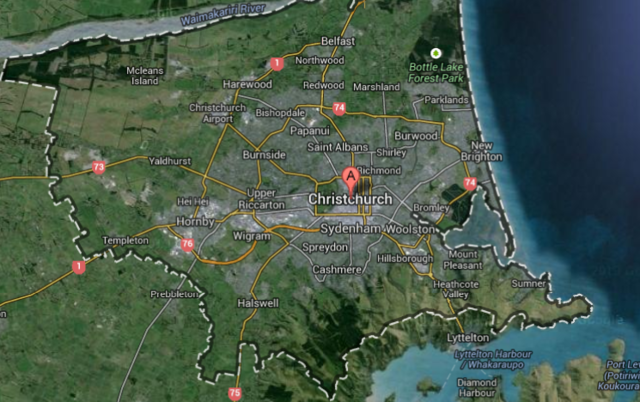
Task: Click the highway 74 shield near Marshland
Action: pos(339,108)
